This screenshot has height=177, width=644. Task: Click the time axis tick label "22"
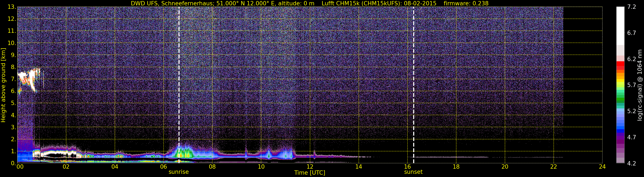point(554,167)
